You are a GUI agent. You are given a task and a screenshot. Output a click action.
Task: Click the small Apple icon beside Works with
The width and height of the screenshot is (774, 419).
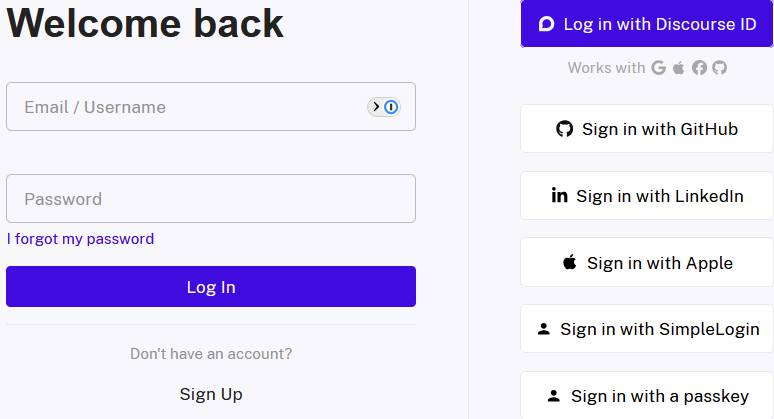tap(679, 68)
